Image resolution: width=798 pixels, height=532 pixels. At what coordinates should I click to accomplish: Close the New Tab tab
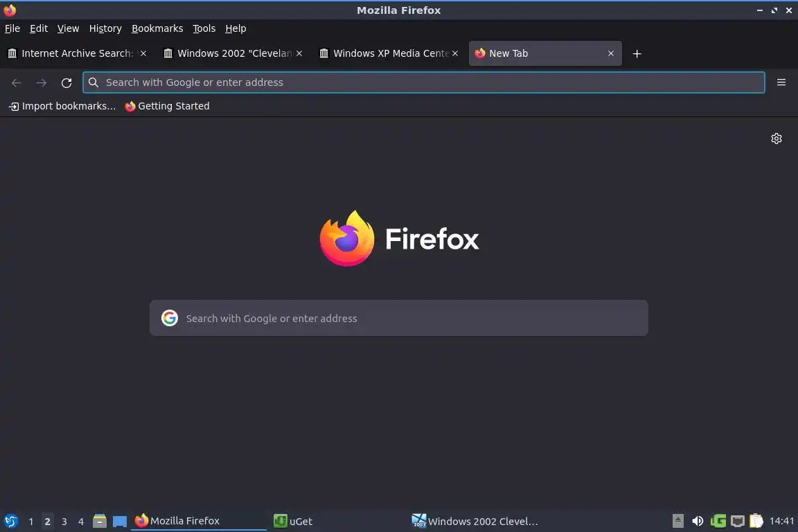point(611,53)
